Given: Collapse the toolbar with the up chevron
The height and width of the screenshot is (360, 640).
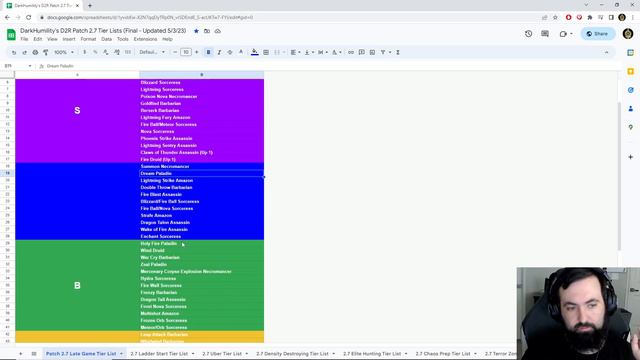Looking at the screenshot, I should [x=607, y=52].
